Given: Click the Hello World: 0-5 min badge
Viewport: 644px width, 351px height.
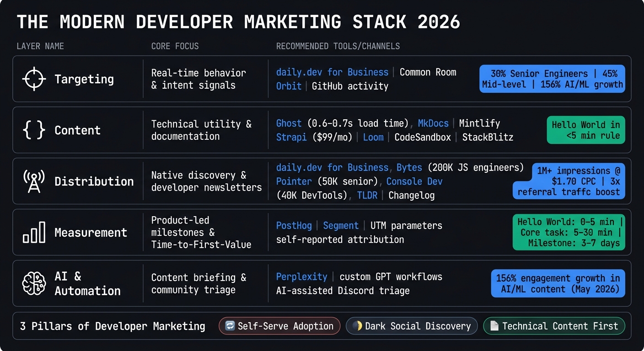Looking at the screenshot, I should pyautogui.click(x=569, y=233).
